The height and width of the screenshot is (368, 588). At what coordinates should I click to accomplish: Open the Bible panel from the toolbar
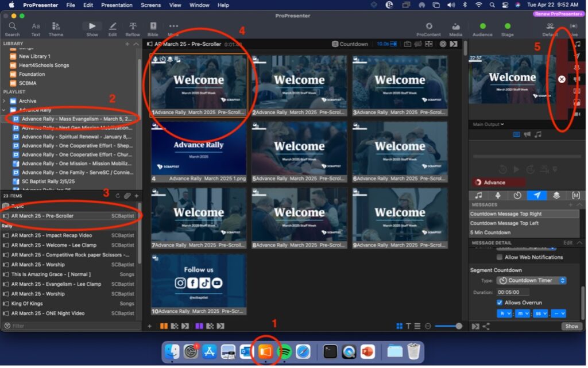[153, 29]
